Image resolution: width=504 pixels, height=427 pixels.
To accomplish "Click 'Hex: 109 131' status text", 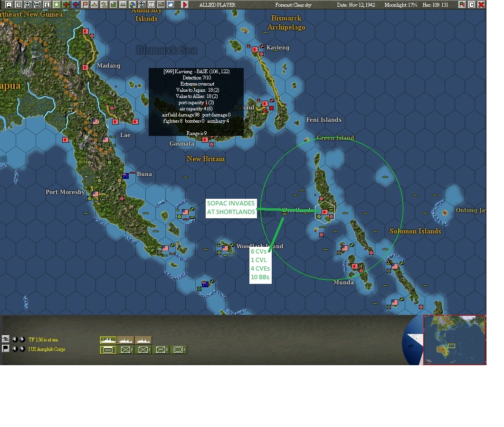I will pyautogui.click(x=435, y=5).
